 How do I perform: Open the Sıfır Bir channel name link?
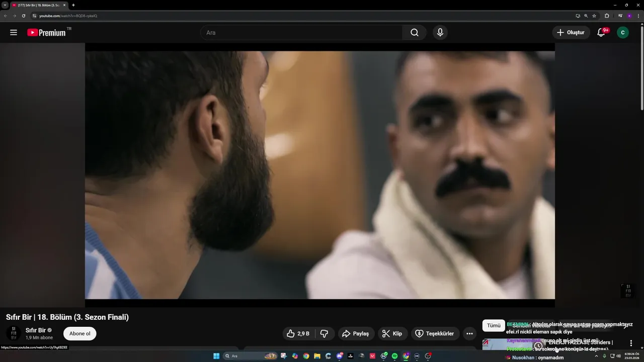(x=36, y=330)
